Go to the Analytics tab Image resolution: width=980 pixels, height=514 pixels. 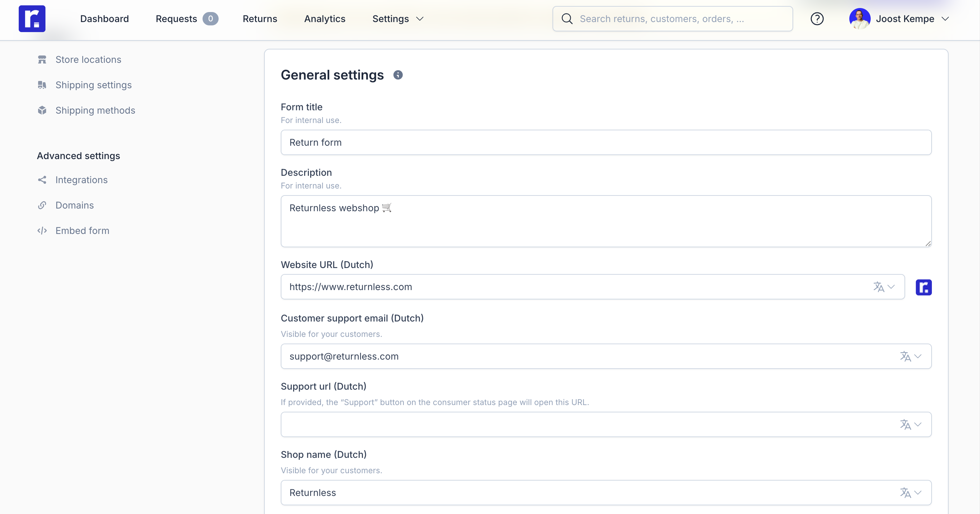click(x=325, y=19)
